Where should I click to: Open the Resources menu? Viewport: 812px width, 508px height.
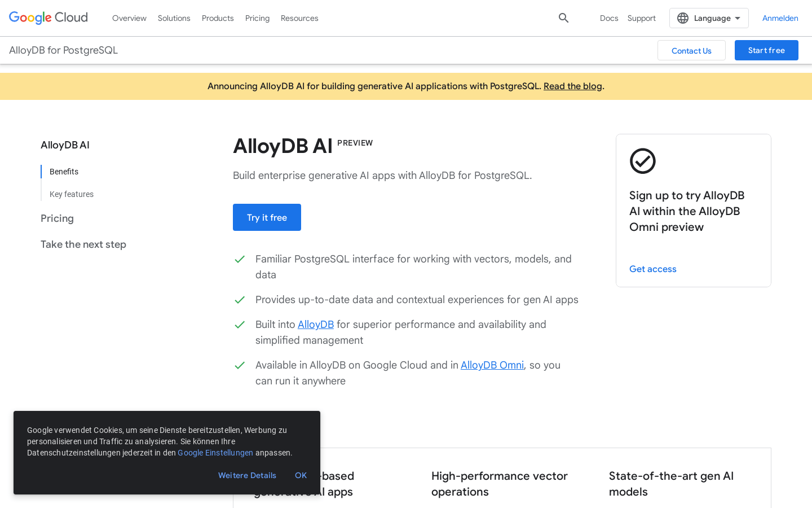coord(299,18)
